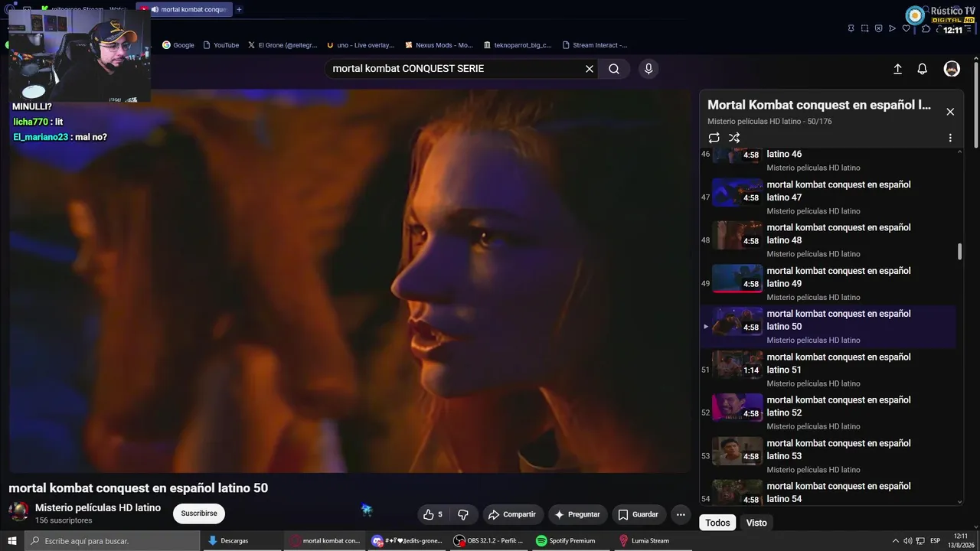Screen dimensions: 980x551
Task: Toggle playlist shuffle
Action: coord(734,138)
